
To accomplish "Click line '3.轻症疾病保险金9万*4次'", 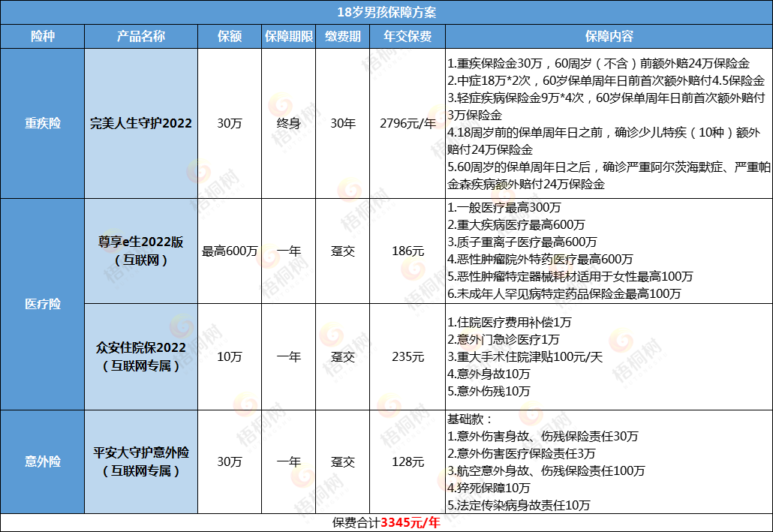I will 606,107.
